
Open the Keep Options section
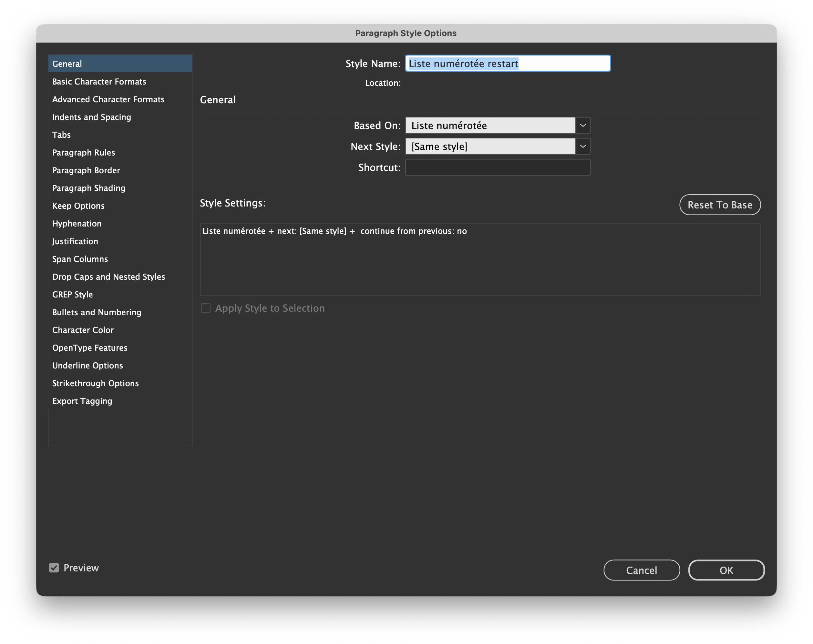[x=78, y=206]
